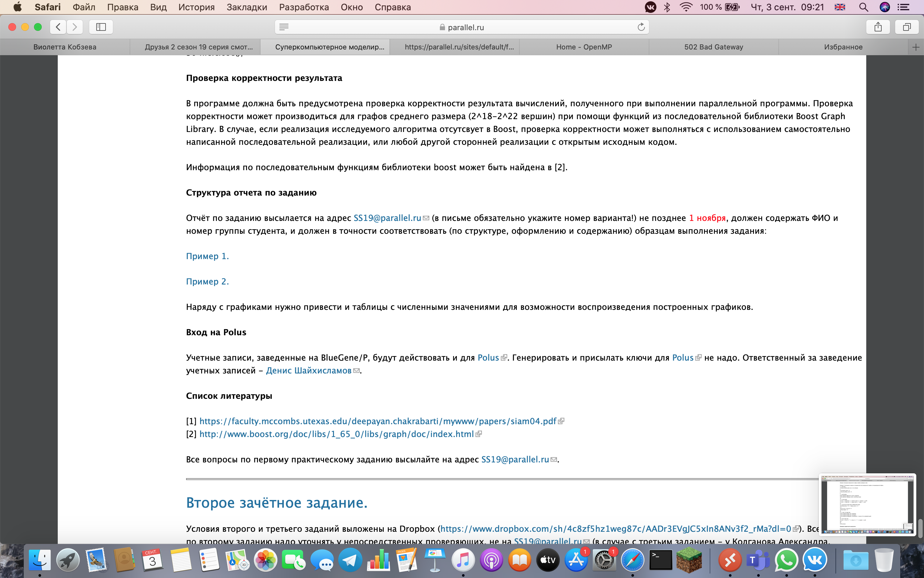Image resolution: width=924 pixels, height=578 pixels.
Task: Open the boost.org graph documentation link
Action: pyautogui.click(x=336, y=434)
